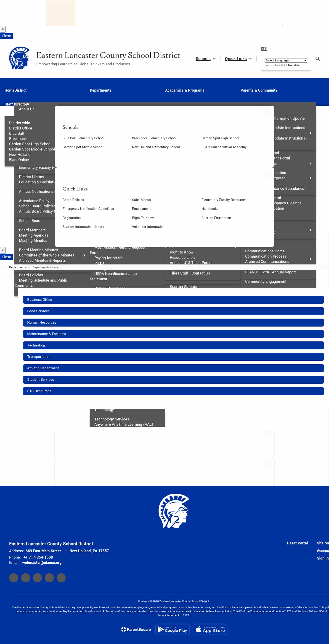
Task: Open Communications Home menu entry
Action: (x=265, y=251)
